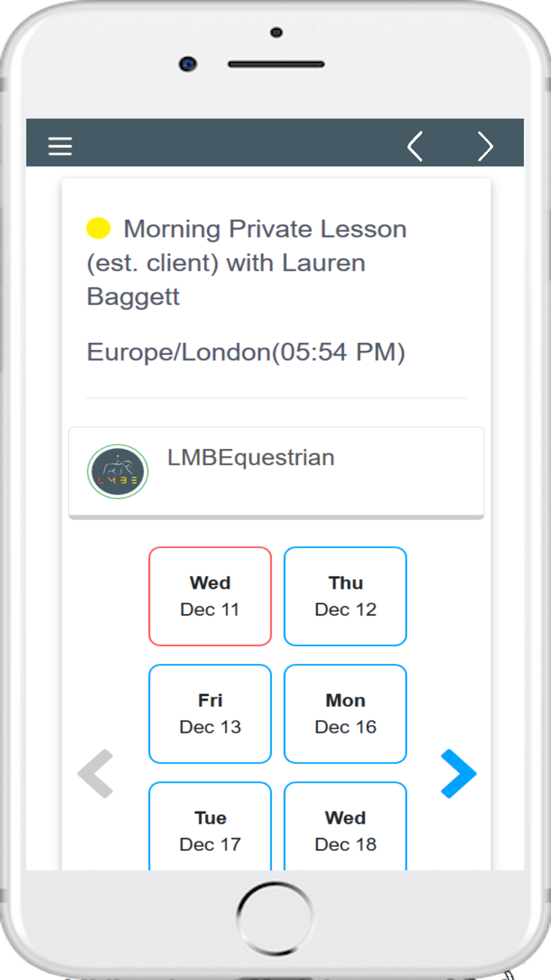Go forward with the header right chevron
The height and width of the screenshot is (980, 551).
pos(485,146)
